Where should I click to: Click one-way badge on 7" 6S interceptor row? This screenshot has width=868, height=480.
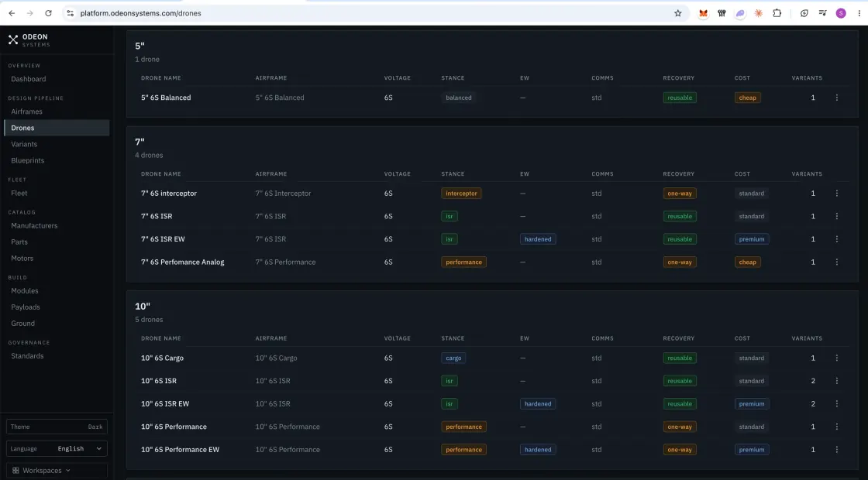pyautogui.click(x=679, y=194)
